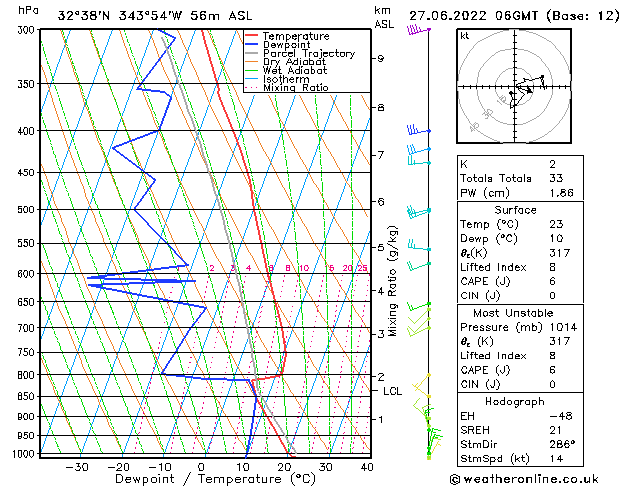Open the weatheronline.co.uk copyright link
The width and height of the screenshot is (629, 486).
click(x=524, y=479)
